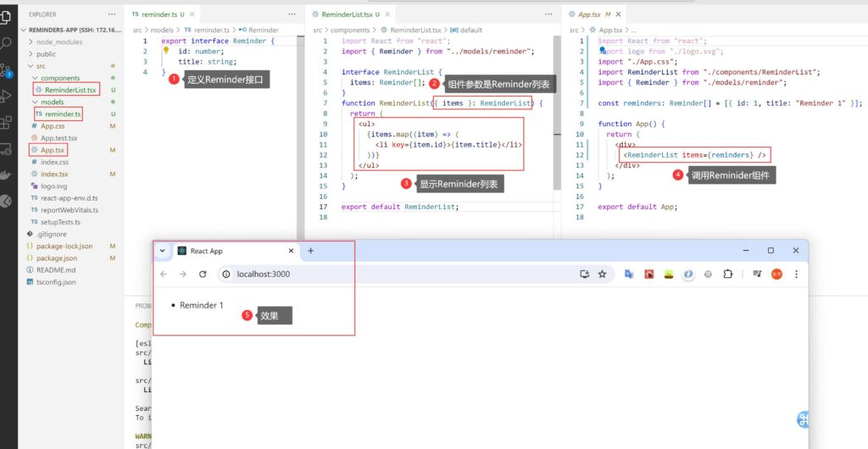Screen dimensions: 868x449
Task: Open the Docker view in activity bar
Action: tap(6, 175)
